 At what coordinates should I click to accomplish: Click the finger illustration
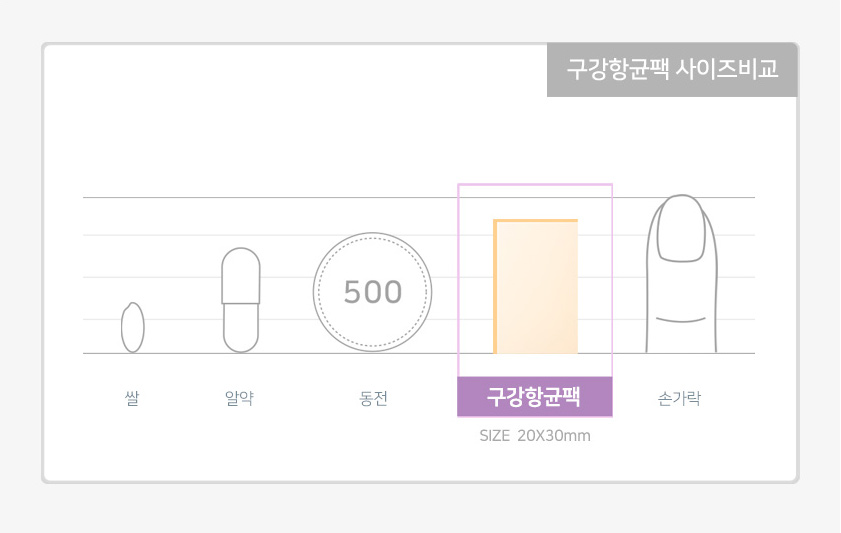tap(681, 273)
